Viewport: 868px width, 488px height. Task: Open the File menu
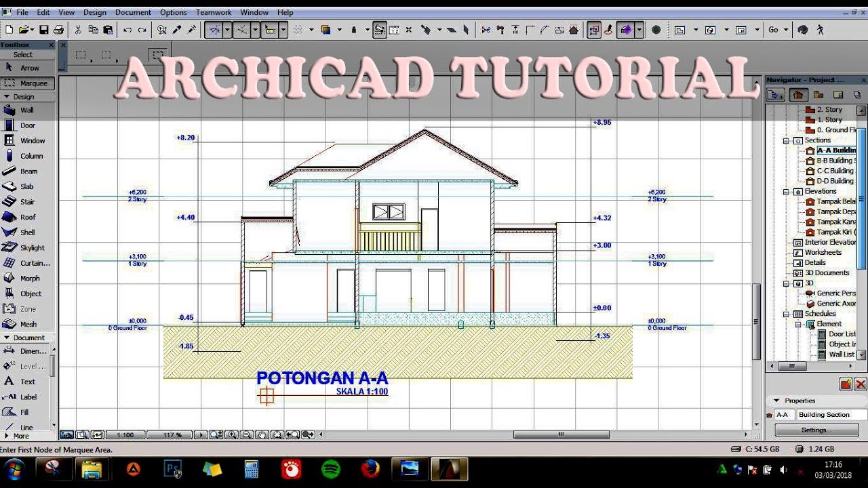[22, 12]
